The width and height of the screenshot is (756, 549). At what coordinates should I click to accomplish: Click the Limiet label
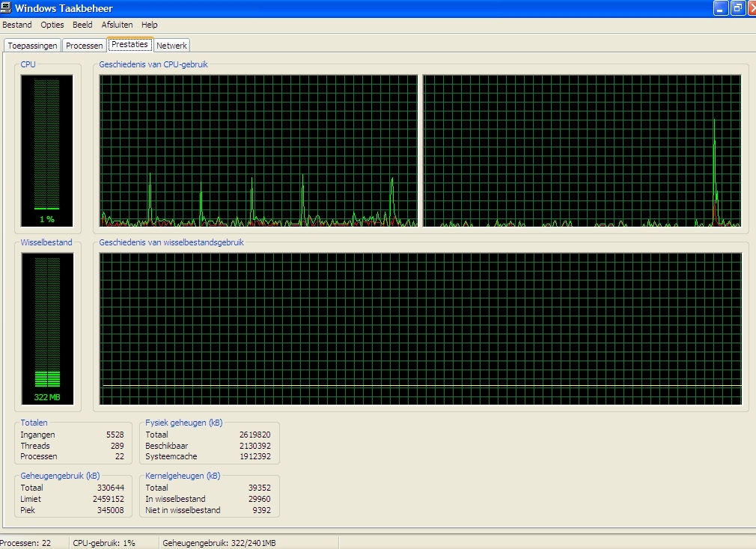click(31, 499)
